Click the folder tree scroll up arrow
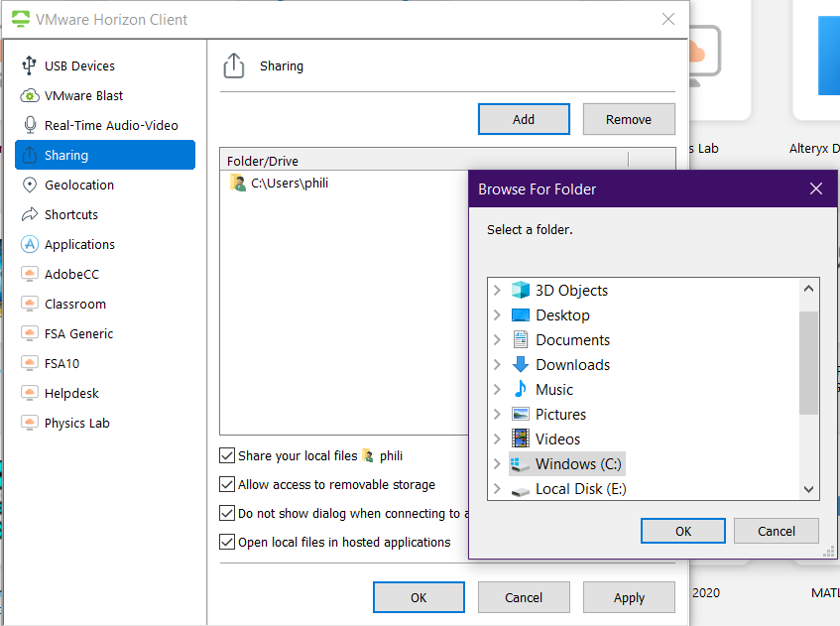The image size is (840, 626). click(x=808, y=289)
